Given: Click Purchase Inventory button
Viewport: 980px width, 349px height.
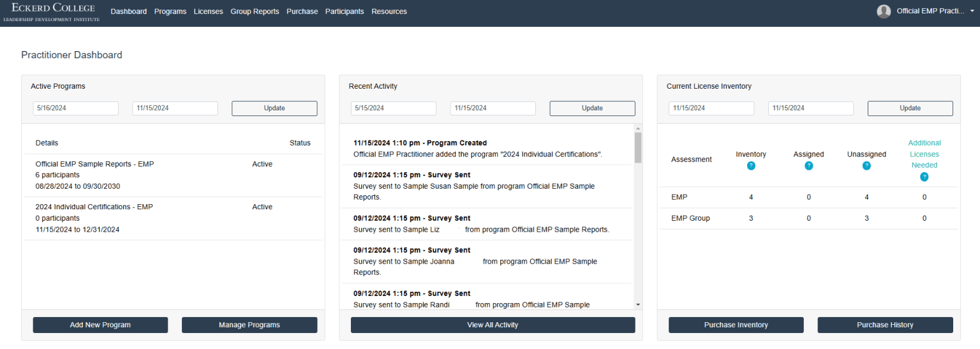Looking at the screenshot, I should click(736, 325).
